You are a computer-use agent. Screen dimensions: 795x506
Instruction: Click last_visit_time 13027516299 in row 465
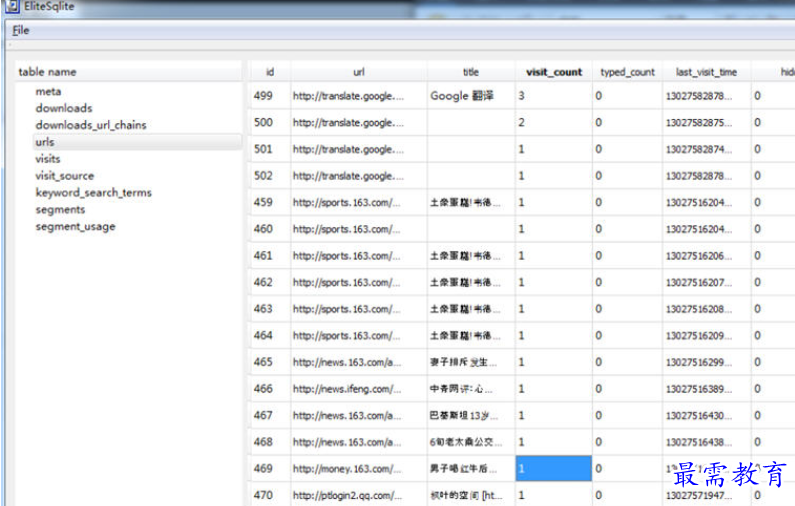706,362
